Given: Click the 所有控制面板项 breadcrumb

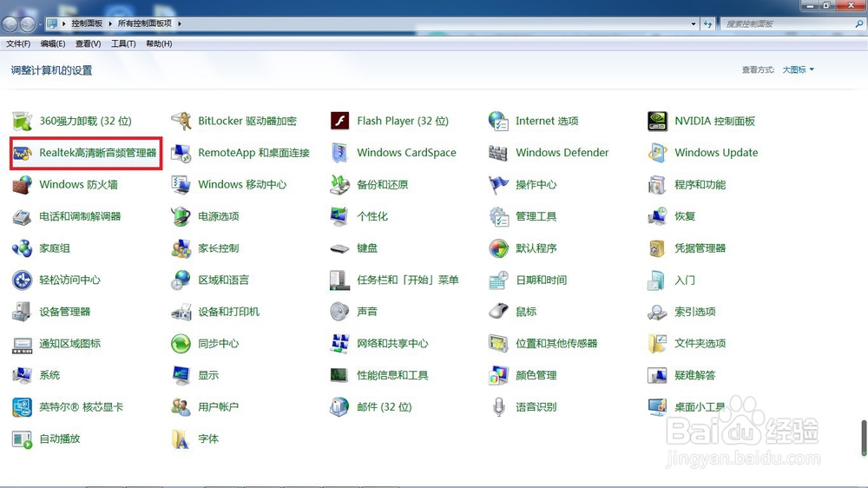Looking at the screenshot, I should pyautogui.click(x=144, y=23).
